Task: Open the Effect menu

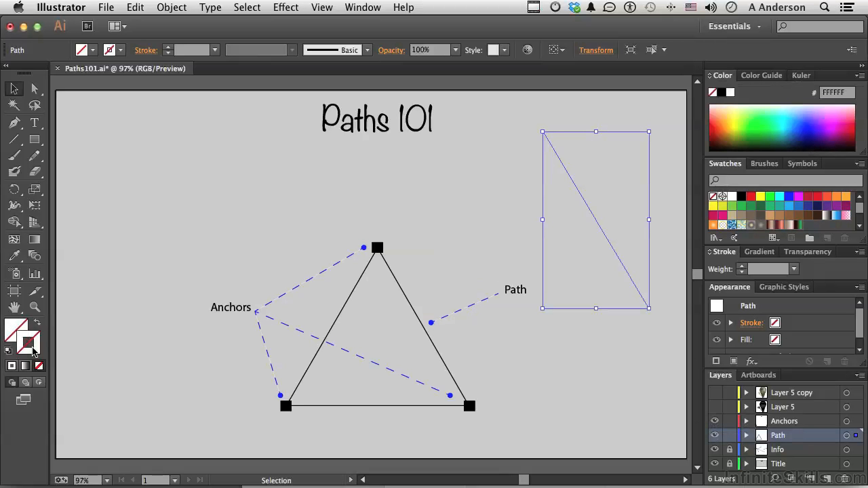Action: (285, 7)
